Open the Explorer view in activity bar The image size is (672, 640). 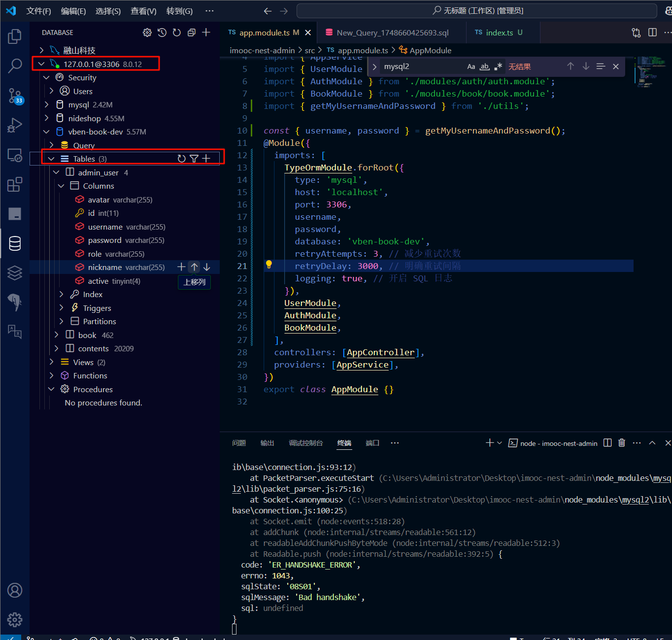coord(15,36)
